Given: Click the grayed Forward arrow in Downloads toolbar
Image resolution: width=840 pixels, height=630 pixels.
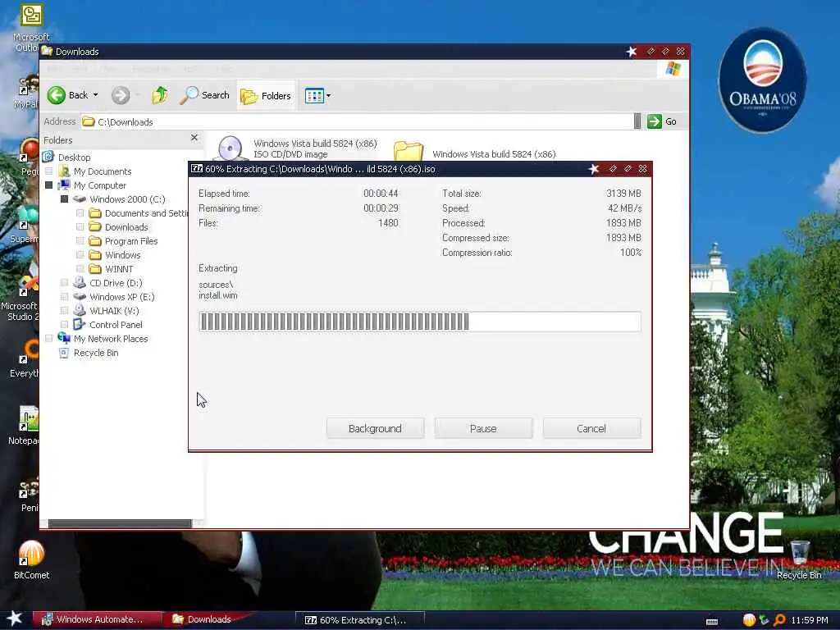Looking at the screenshot, I should point(121,95).
